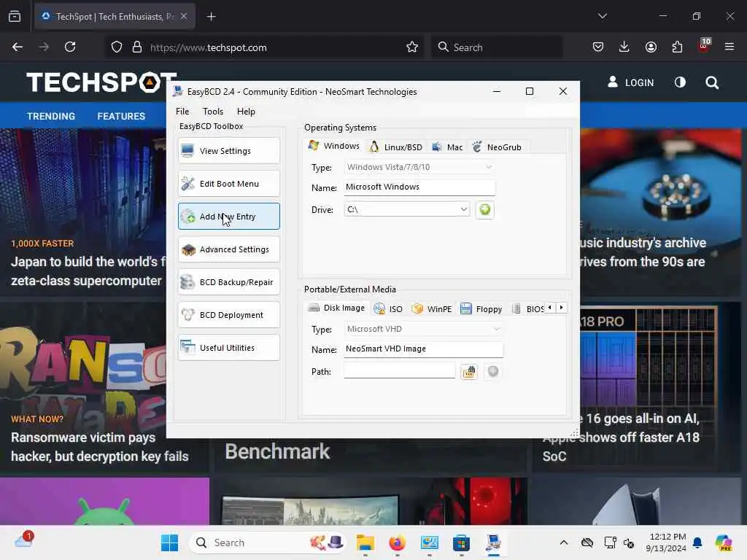Click the red extension icon with badge 10
Screen dimensions: 747x560
[x=704, y=46]
